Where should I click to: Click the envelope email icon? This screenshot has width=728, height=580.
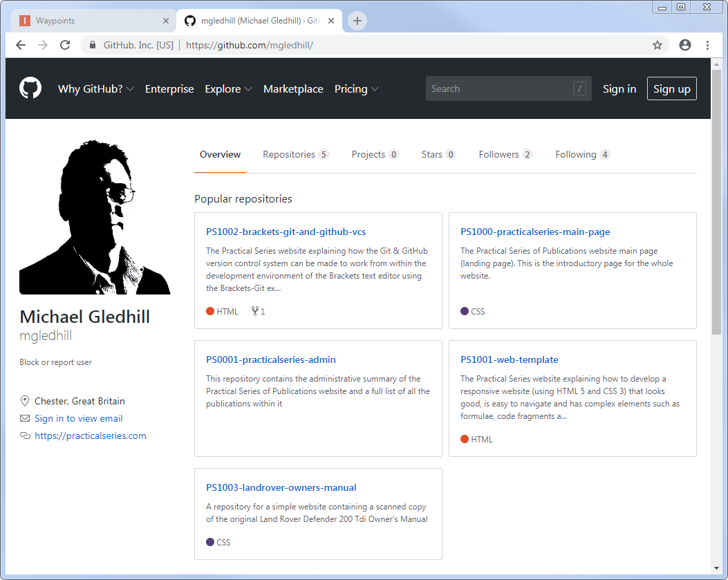click(25, 418)
